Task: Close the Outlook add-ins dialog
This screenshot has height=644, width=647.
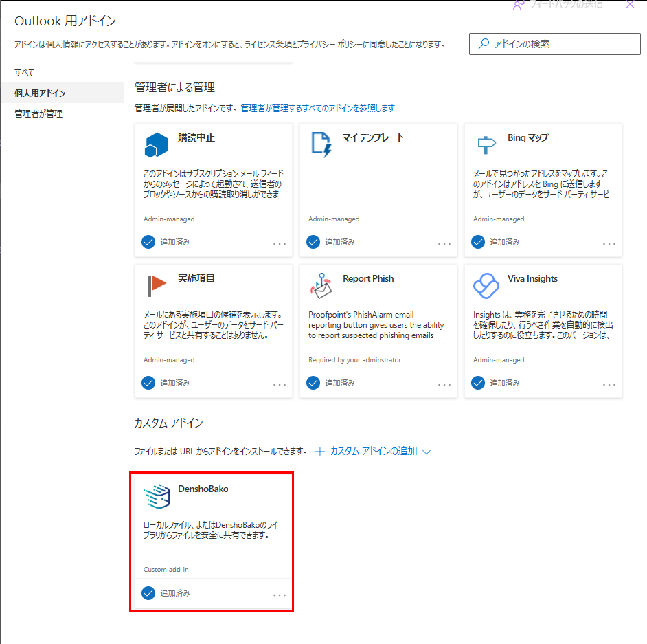Action: (x=630, y=5)
